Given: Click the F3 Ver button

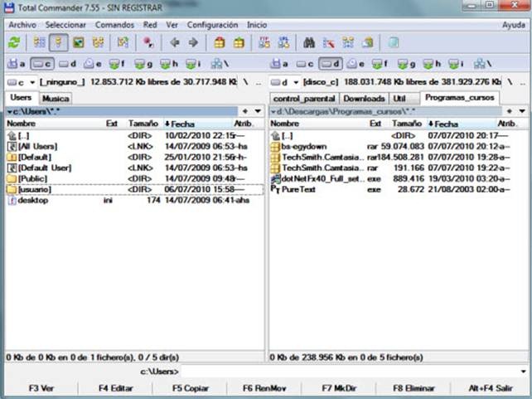Looking at the screenshot, I should (x=41, y=388).
